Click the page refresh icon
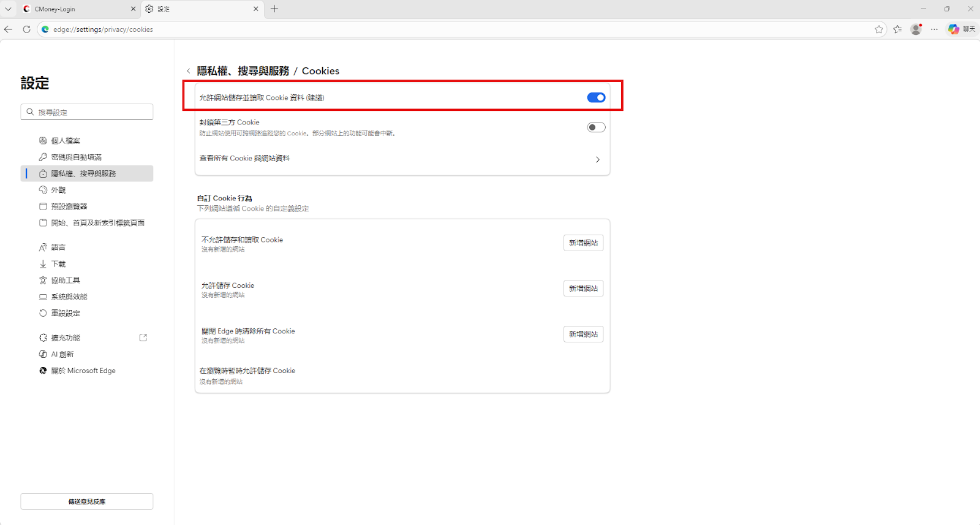Screen dimensions: 980x525 [26, 29]
